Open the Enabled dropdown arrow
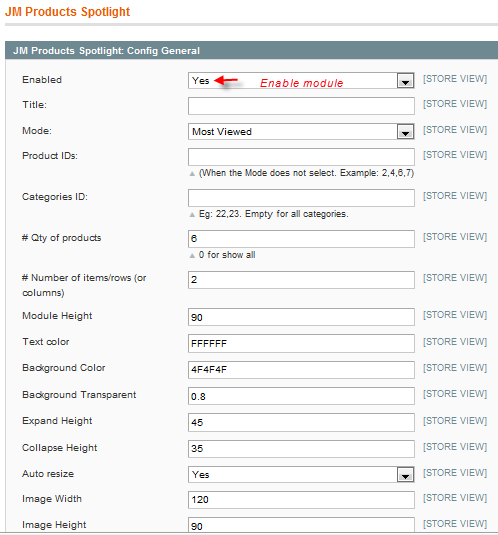This screenshot has height=535, width=498. [405, 81]
